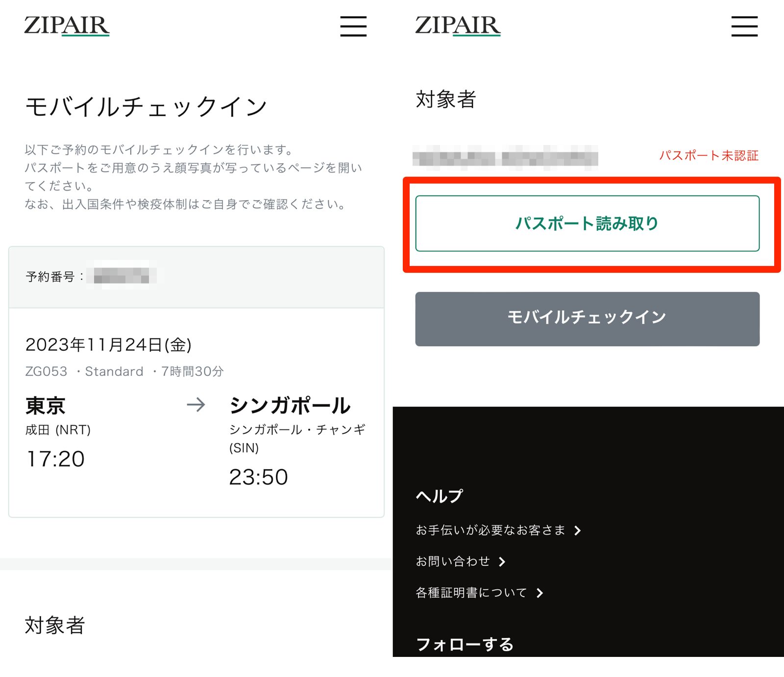Image resolution: width=784 pixels, height=677 pixels.
Task: Open hamburger menu on left check-in screen
Action: 353,26
